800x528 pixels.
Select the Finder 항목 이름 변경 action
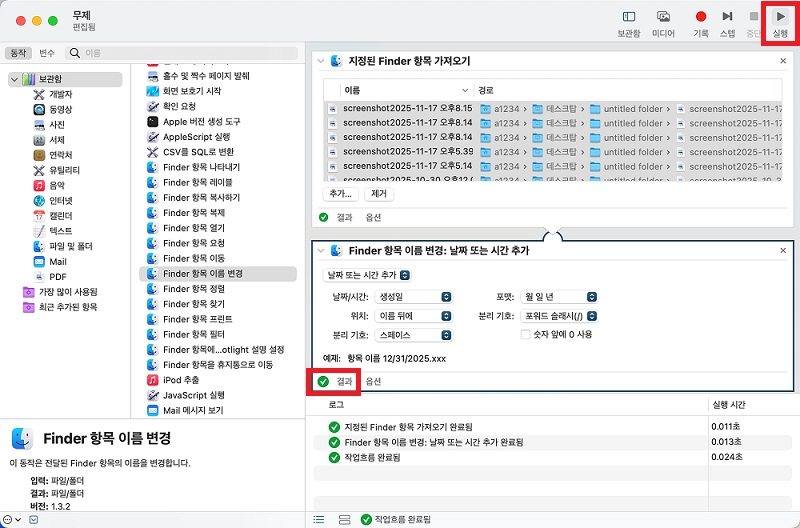(x=218, y=273)
